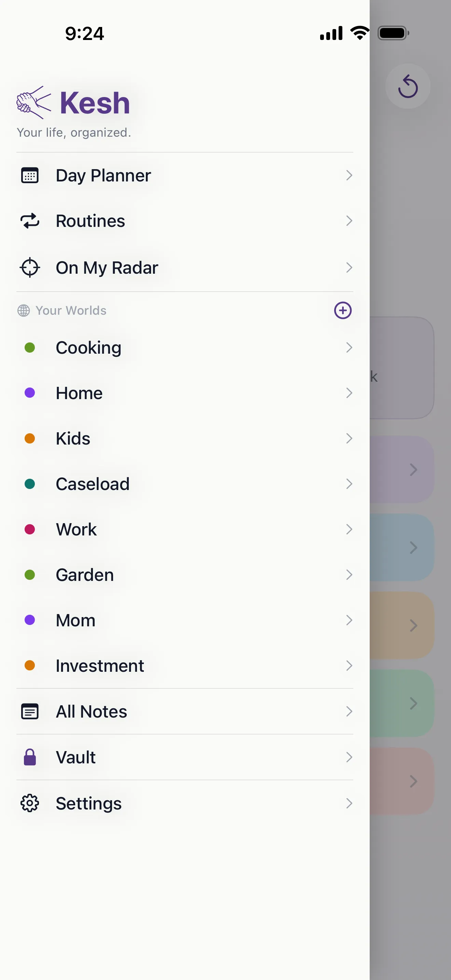Tap the pink Work color dot
451x980 pixels.
tap(30, 529)
